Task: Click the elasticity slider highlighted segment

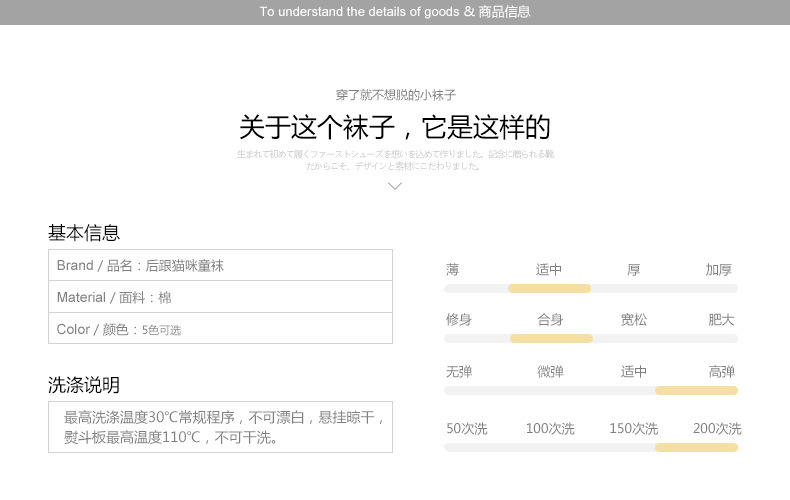Action: (x=696, y=390)
